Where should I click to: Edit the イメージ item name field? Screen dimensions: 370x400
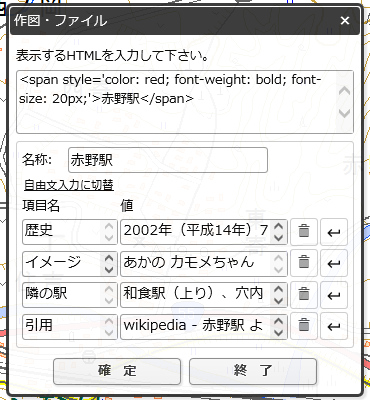tap(70, 263)
